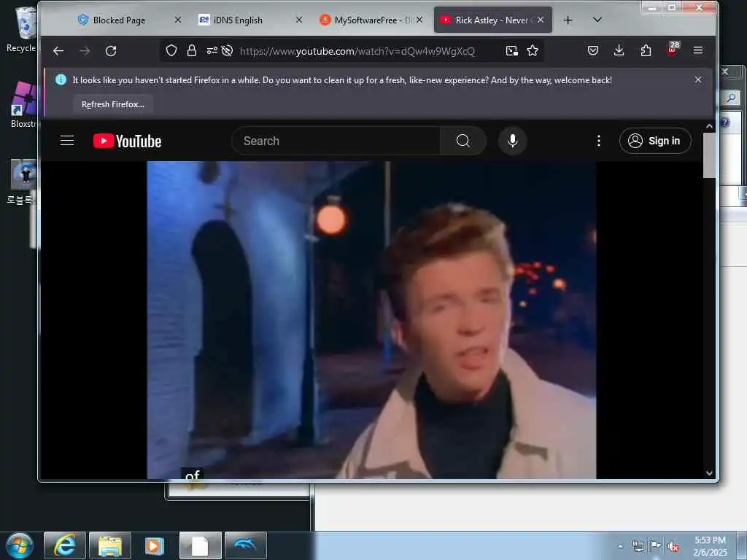
Task: Dismiss the Firefox refresh notification bar
Action: pyautogui.click(x=698, y=80)
